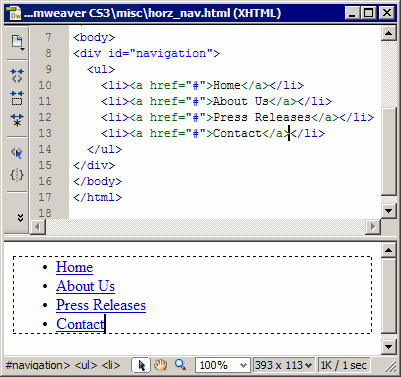Open the 100% zoom level dropdown
This screenshot has height=377, width=401.
pyautogui.click(x=222, y=365)
